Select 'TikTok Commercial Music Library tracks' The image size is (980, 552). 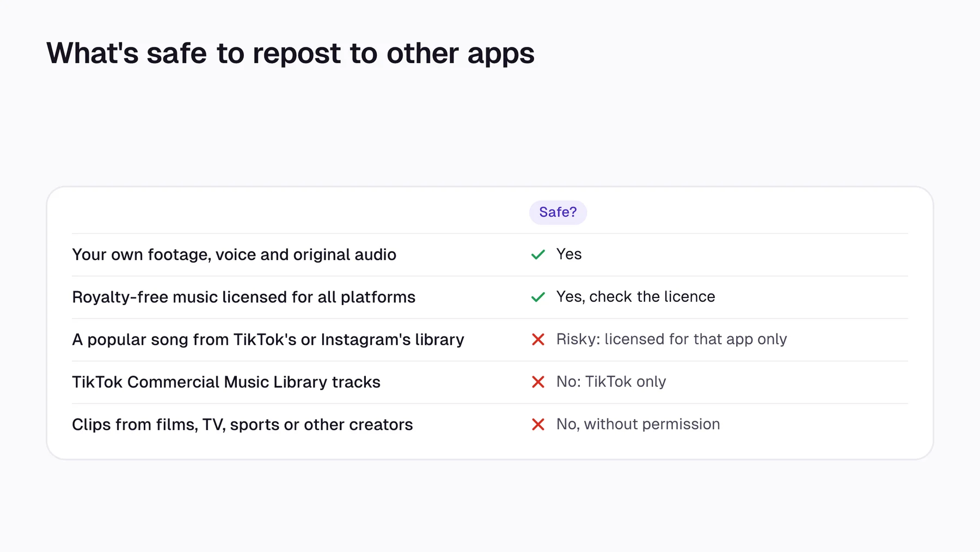coord(226,382)
